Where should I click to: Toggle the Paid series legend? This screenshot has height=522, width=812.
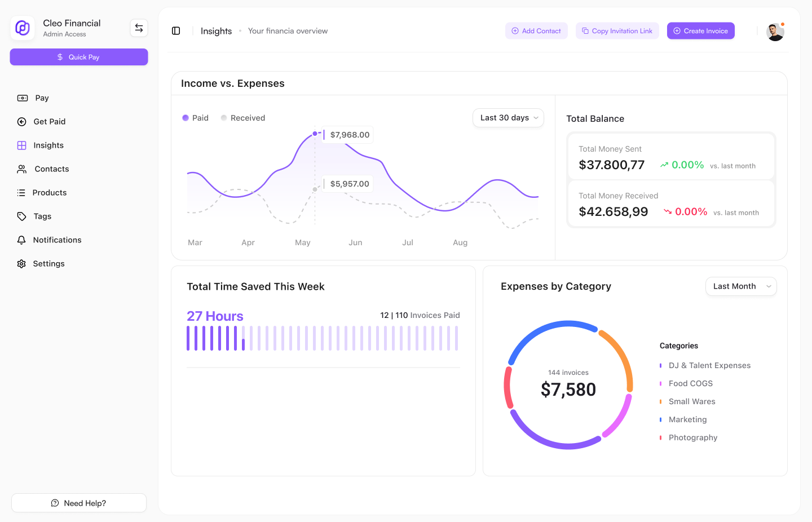(195, 118)
